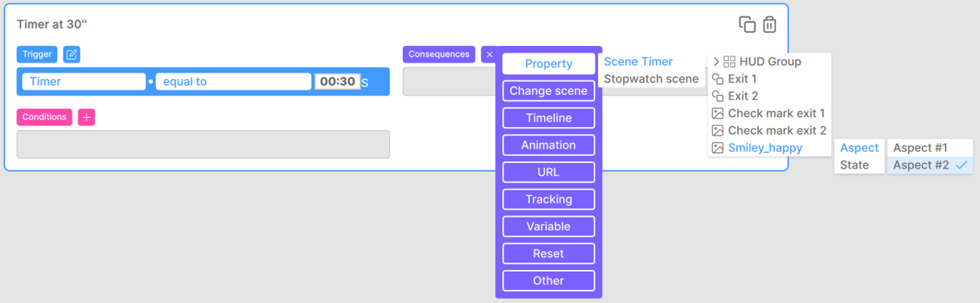980x303 pixels.
Task: Click the Tracking button
Action: click(x=549, y=199)
